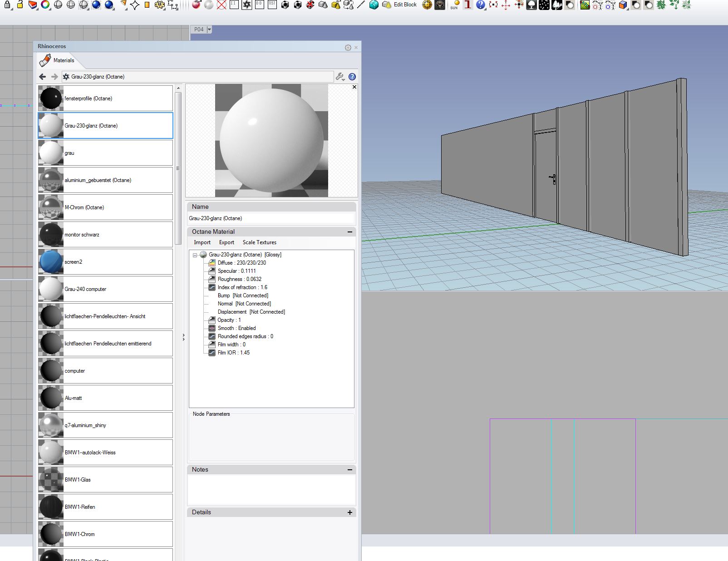Click inside the Notes text area

tap(271, 490)
